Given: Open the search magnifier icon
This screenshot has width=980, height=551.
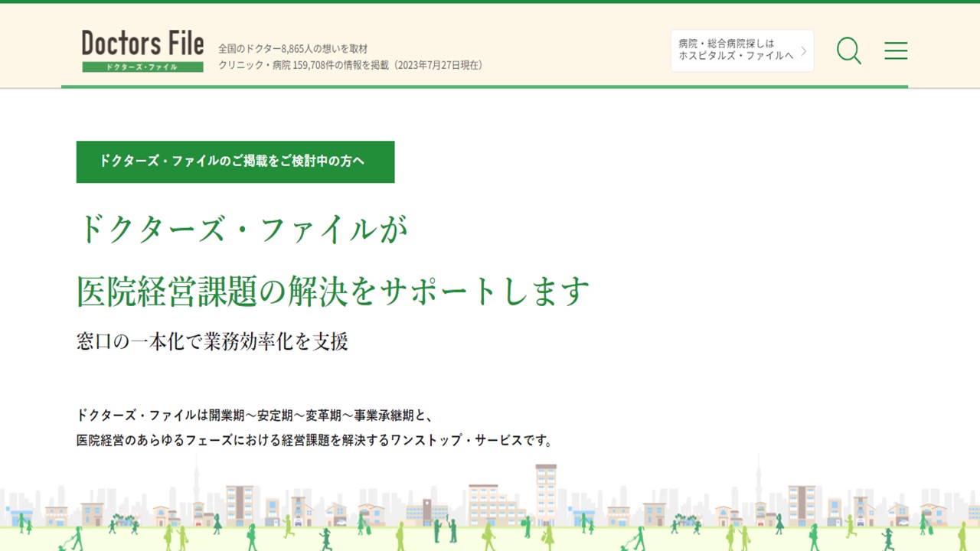Looking at the screenshot, I should (849, 51).
